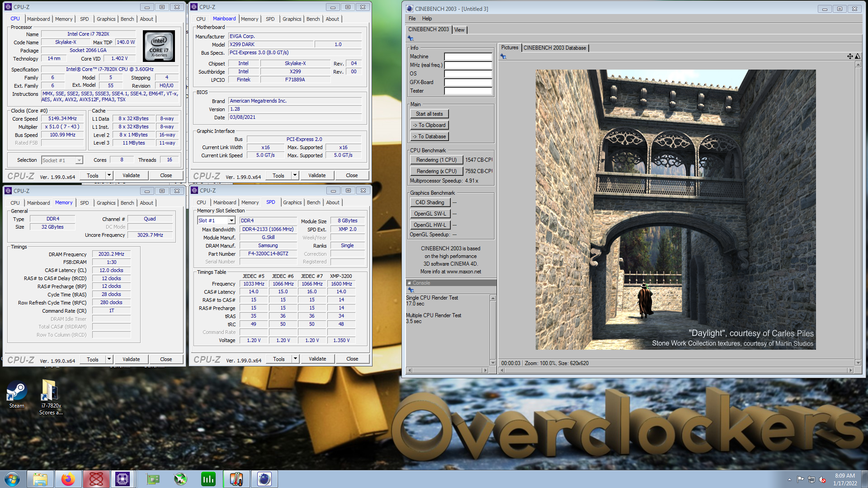Open Tools dropdown arrow in Memory window
868x488 pixels.
109,359
